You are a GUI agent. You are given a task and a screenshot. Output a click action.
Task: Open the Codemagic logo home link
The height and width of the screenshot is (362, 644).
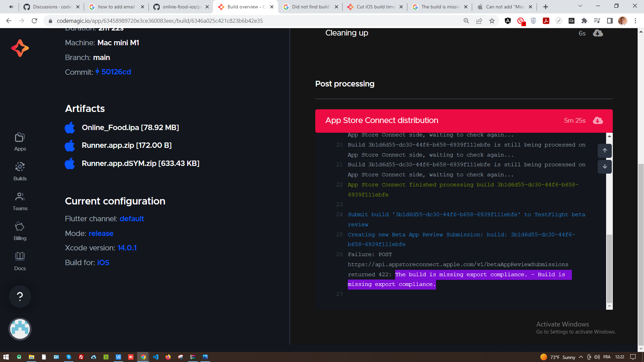[x=20, y=48]
